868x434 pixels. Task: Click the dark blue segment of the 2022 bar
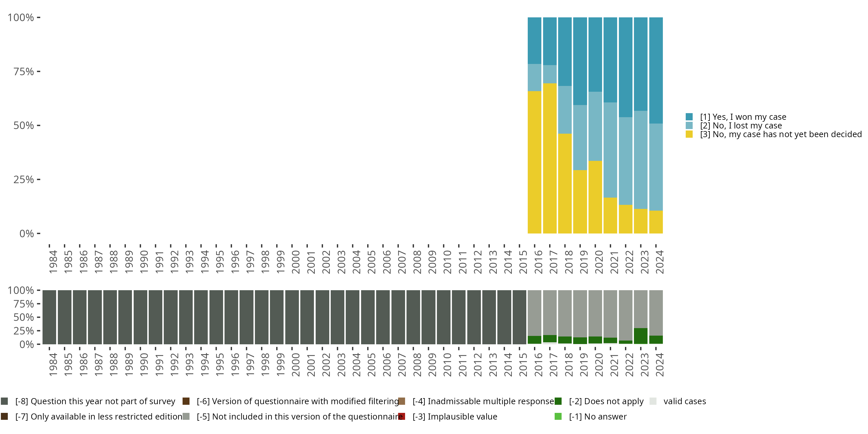tap(625, 67)
